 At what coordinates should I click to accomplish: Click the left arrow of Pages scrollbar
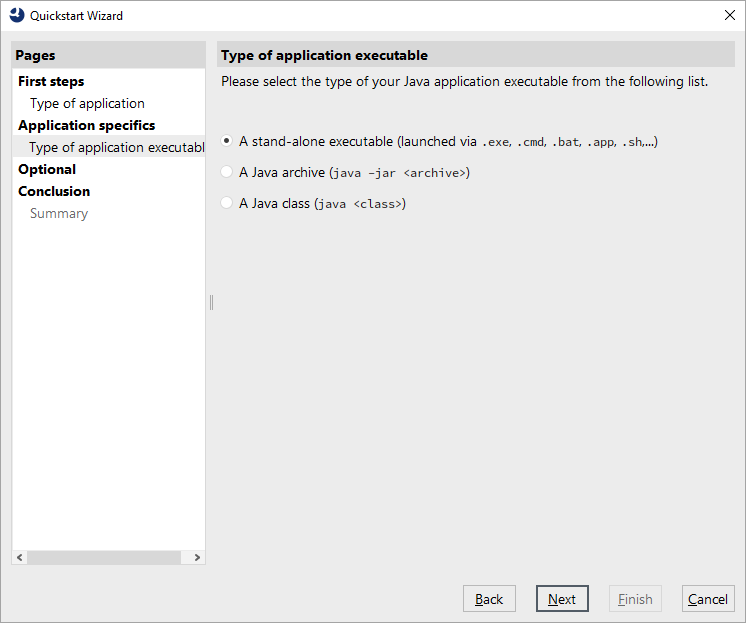pyautogui.click(x=20, y=557)
